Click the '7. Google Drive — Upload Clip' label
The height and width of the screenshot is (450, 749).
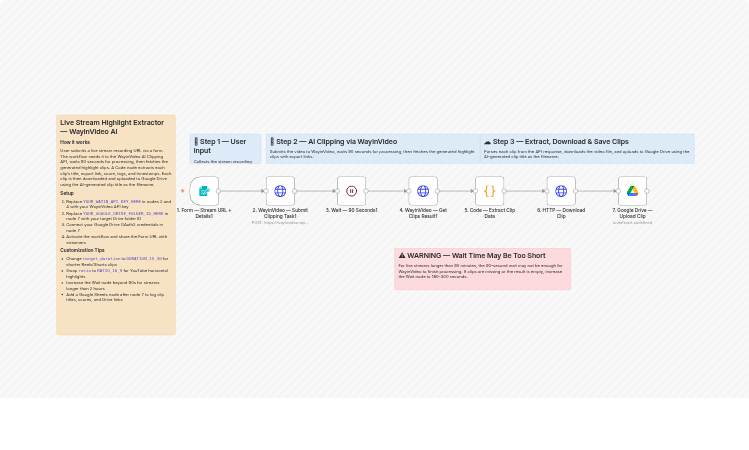pos(632,213)
